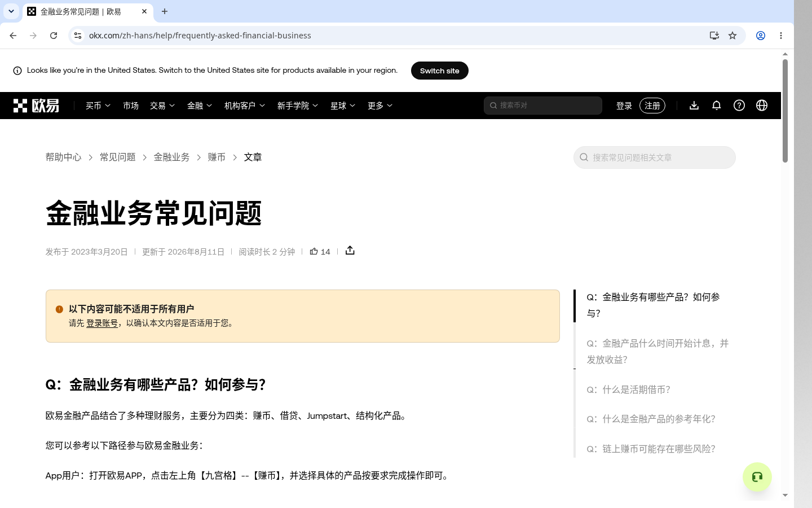Click the 搜索币对 search field

543,106
